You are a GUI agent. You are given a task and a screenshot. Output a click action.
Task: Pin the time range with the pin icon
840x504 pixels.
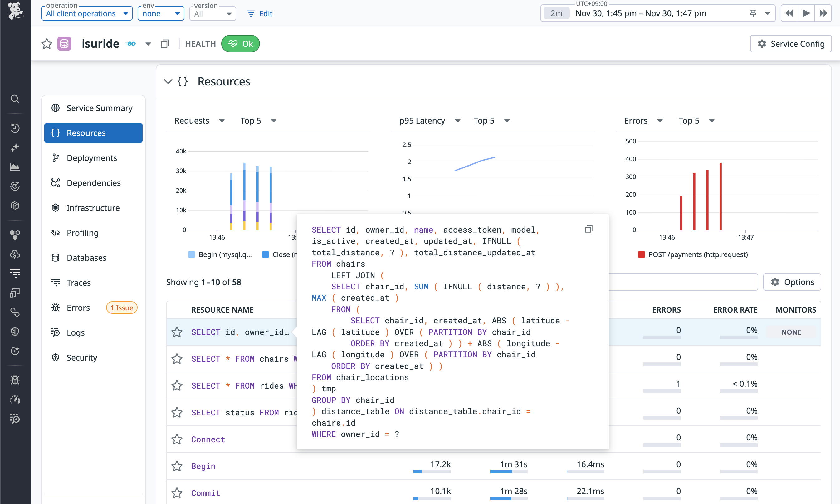pyautogui.click(x=753, y=13)
